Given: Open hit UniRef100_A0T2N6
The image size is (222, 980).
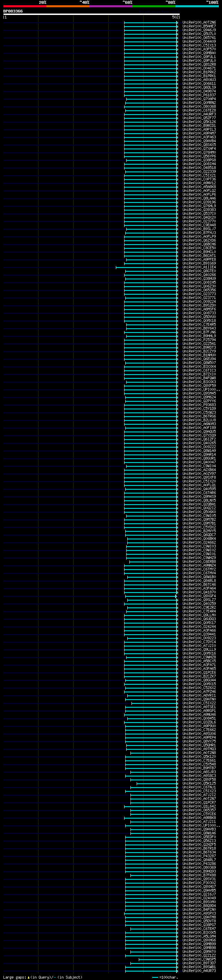Looking at the screenshot, I should coord(199,23).
